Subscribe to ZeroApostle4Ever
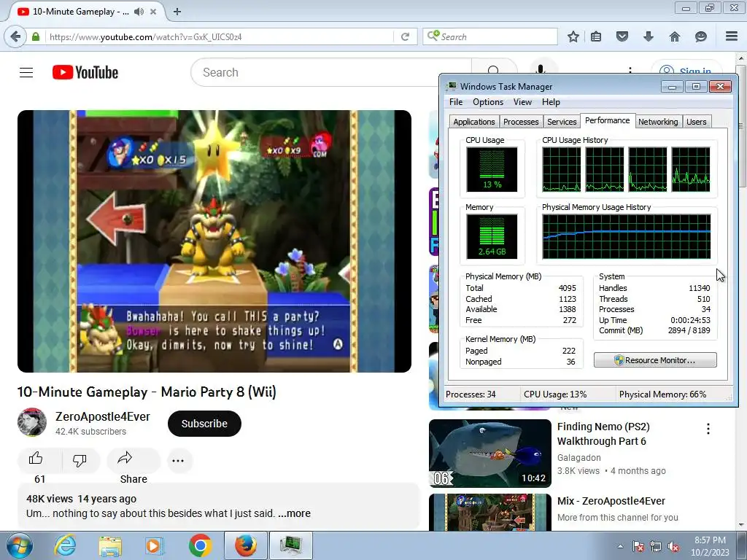Viewport: 747px width, 560px height. (204, 424)
